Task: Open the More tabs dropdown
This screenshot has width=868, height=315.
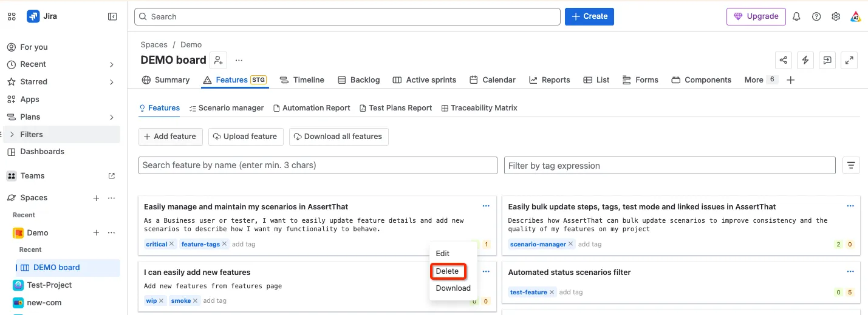Action: [x=760, y=80]
